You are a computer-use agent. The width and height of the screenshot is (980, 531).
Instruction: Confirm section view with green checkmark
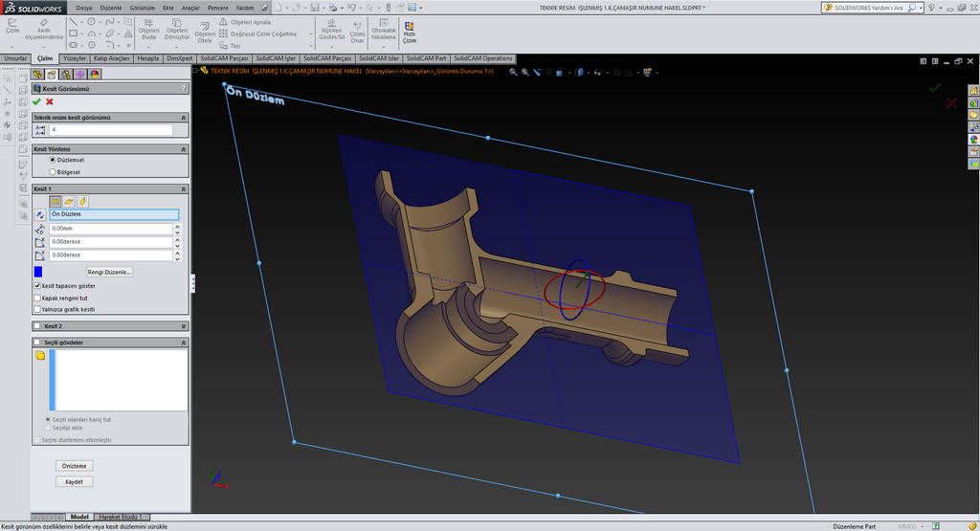point(36,101)
